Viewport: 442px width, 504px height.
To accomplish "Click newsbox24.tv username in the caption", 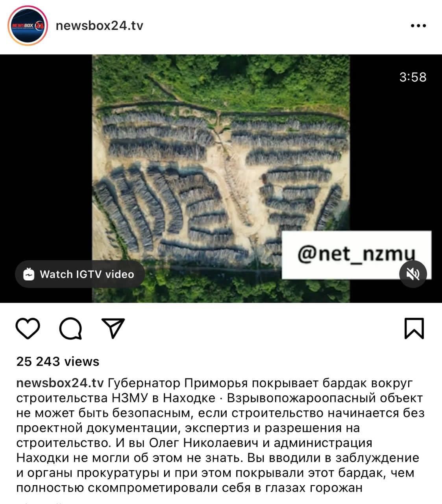I will click(60, 383).
